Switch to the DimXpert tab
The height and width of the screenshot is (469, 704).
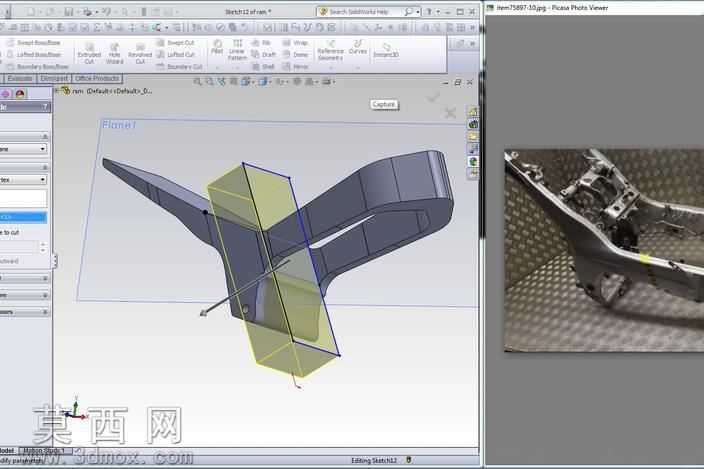(x=54, y=79)
